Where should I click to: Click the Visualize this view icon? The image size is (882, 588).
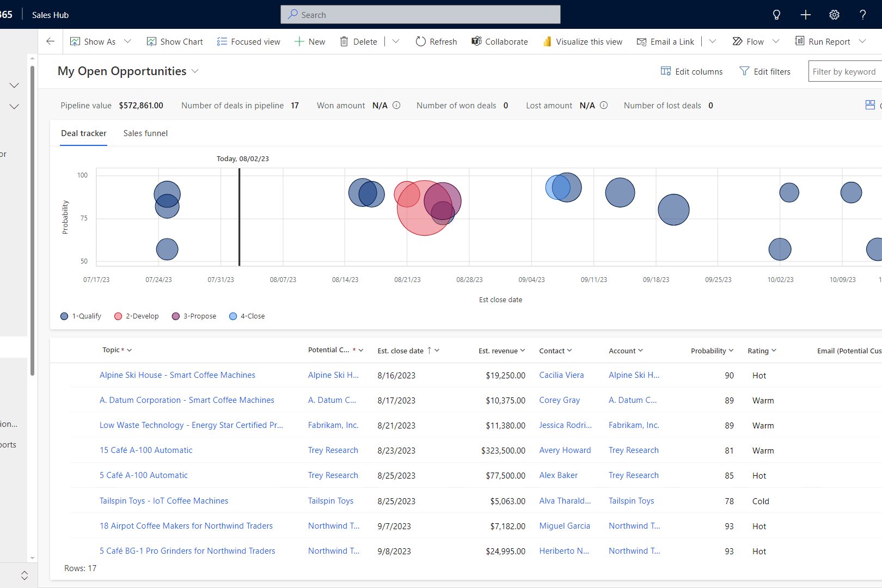coord(547,41)
